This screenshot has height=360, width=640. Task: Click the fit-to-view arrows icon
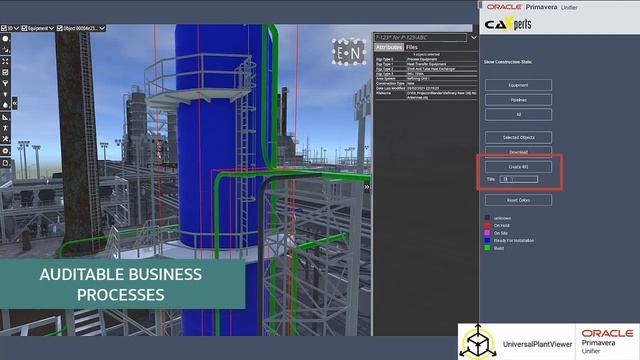pos(5,61)
